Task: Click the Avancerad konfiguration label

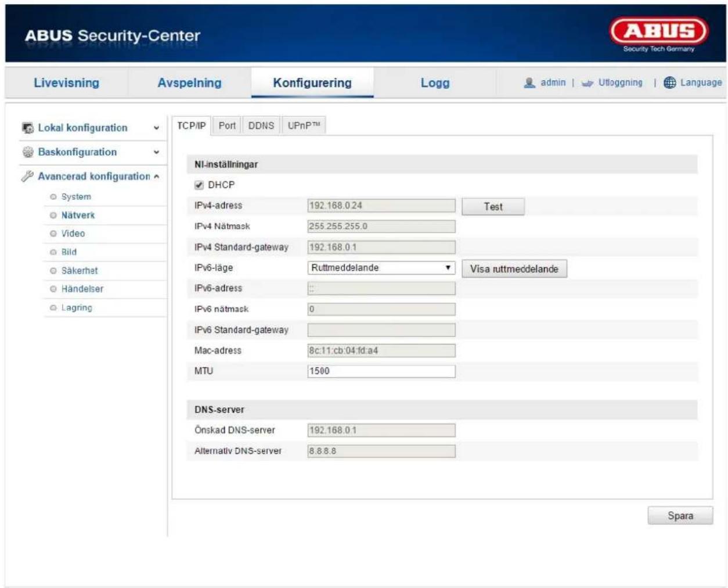Action: point(94,176)
